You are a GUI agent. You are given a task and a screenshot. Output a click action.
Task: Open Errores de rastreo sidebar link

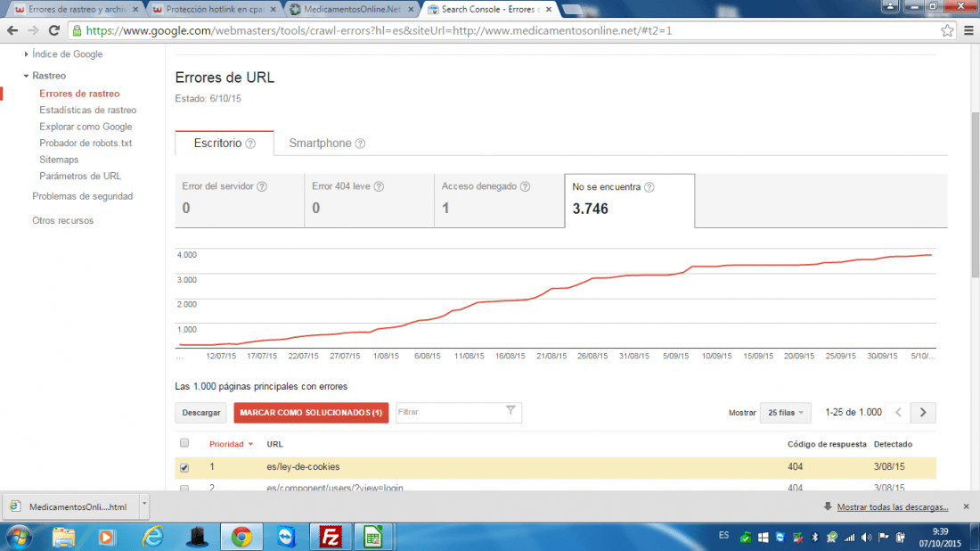click(x=79, y=94)
